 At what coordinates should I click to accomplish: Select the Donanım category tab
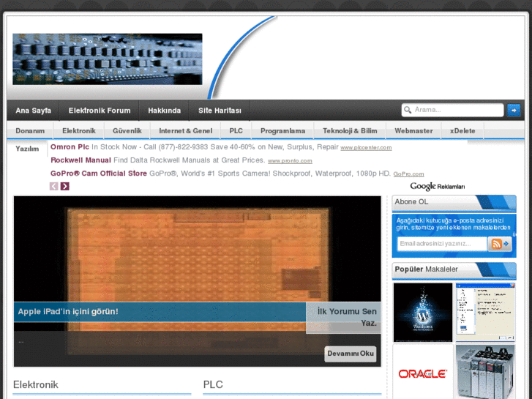tap(30, 131)
